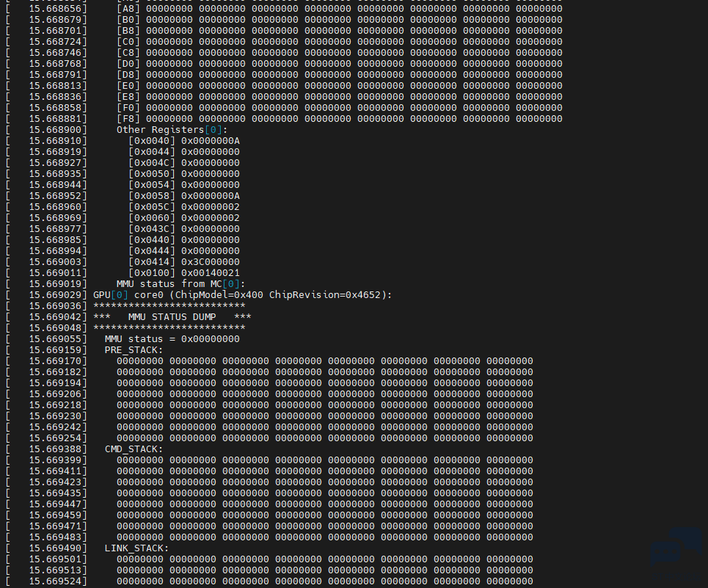Image resolution: width=708 pixels, height=588 pixels.
Task: Select the [0x005C] register address
Action: coord(152,207)
